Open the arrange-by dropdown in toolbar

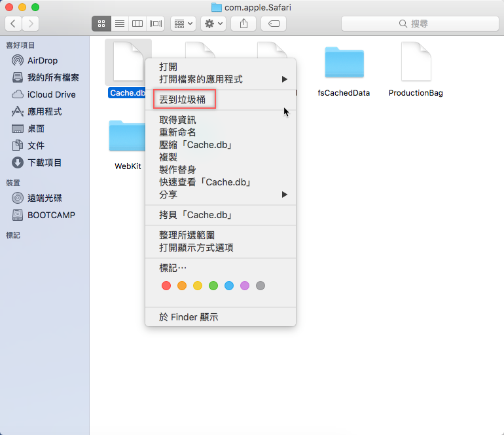[183, 24]
